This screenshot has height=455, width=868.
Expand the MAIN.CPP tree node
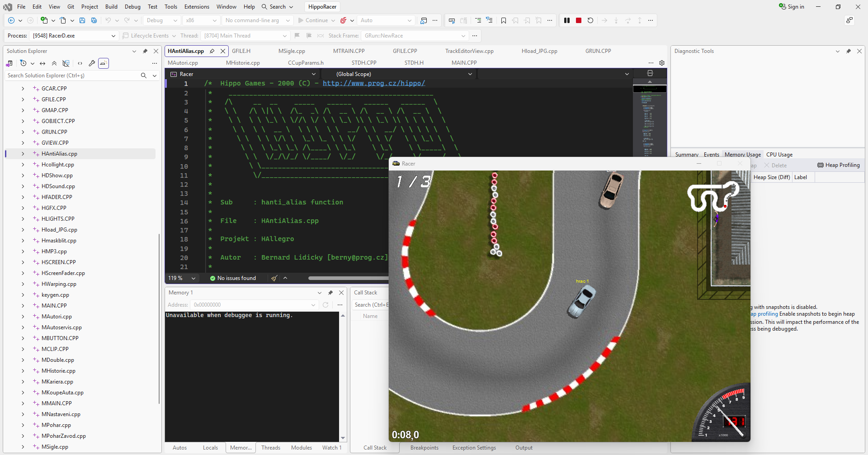(x=23, y=306)
